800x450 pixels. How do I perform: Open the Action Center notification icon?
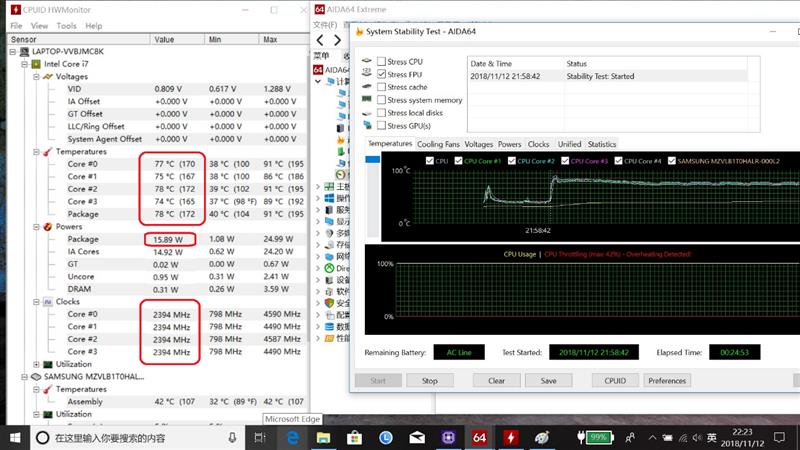779,437
